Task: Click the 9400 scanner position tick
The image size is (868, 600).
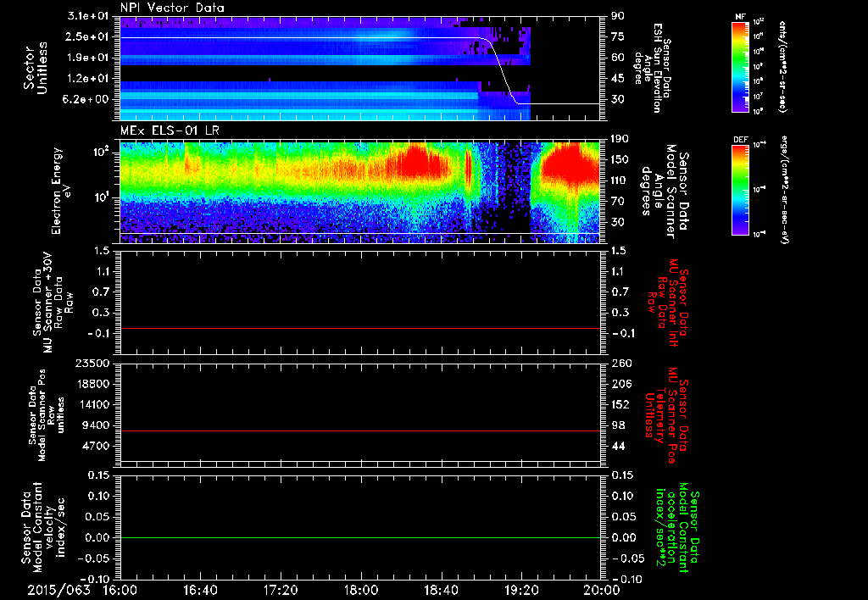Action: 97,425
